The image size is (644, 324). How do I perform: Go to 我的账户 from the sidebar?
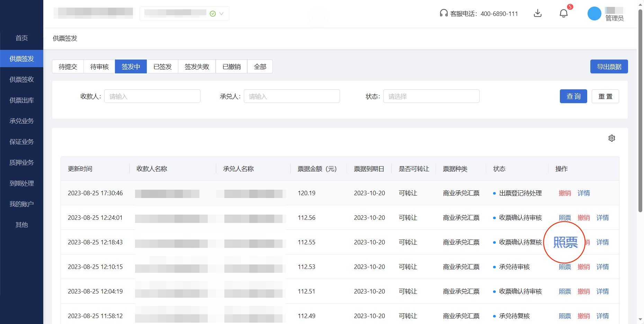click(x=21, y=204)
